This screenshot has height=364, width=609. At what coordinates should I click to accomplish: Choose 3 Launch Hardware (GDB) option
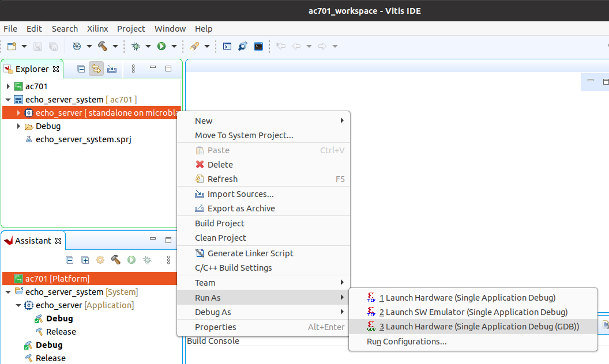pos(473,327)
